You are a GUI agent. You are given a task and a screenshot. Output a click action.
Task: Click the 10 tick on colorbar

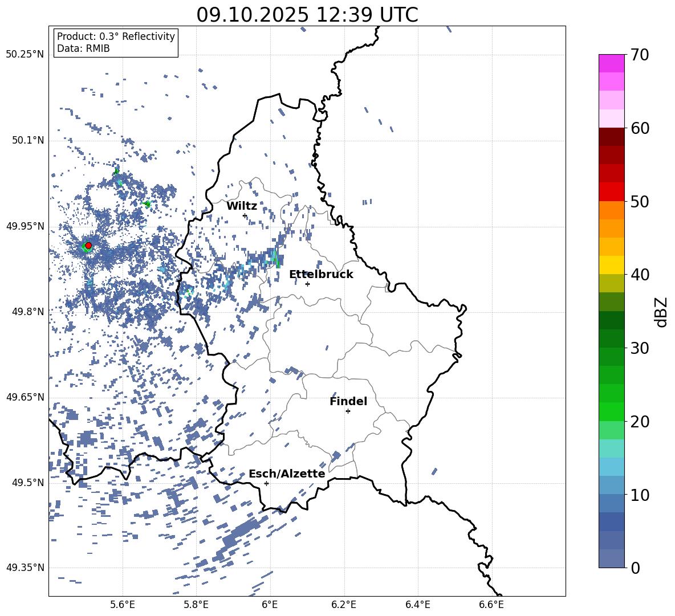640,495
